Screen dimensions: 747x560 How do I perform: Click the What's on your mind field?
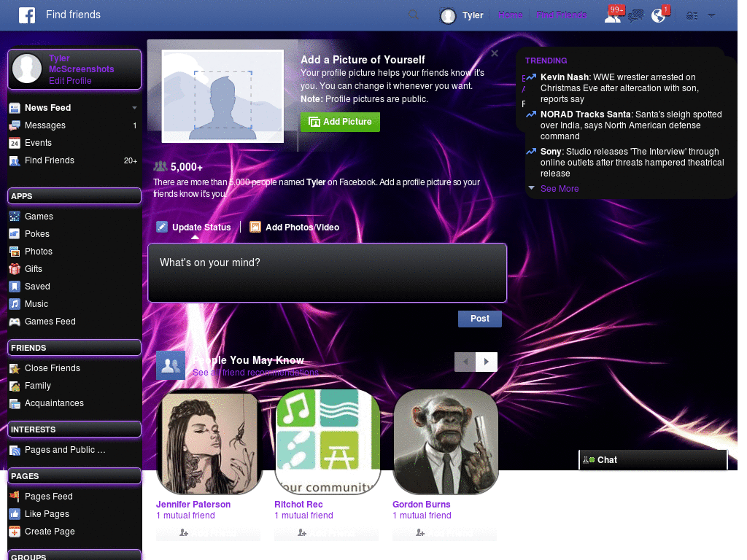pyautogui.click(x=328, y=273)
